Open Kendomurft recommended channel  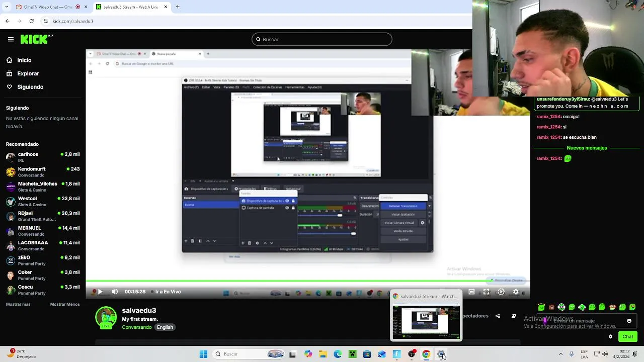(x=43, y=172)
